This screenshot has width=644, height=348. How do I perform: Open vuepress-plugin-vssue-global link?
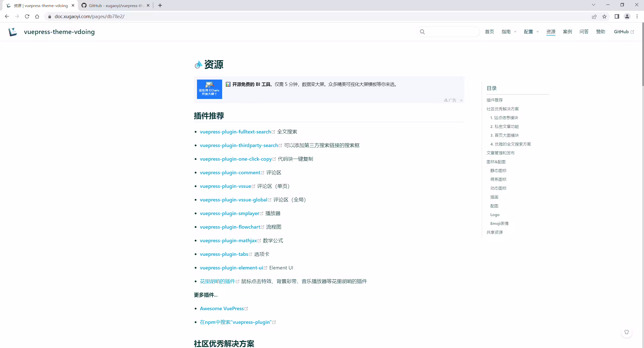[x=233, y=200]
